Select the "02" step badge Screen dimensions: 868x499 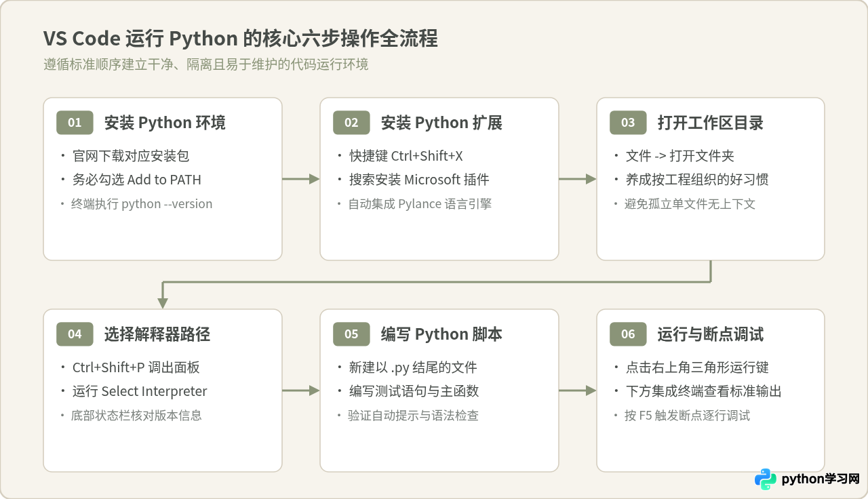pyautogui.click(x=351, y=123)
